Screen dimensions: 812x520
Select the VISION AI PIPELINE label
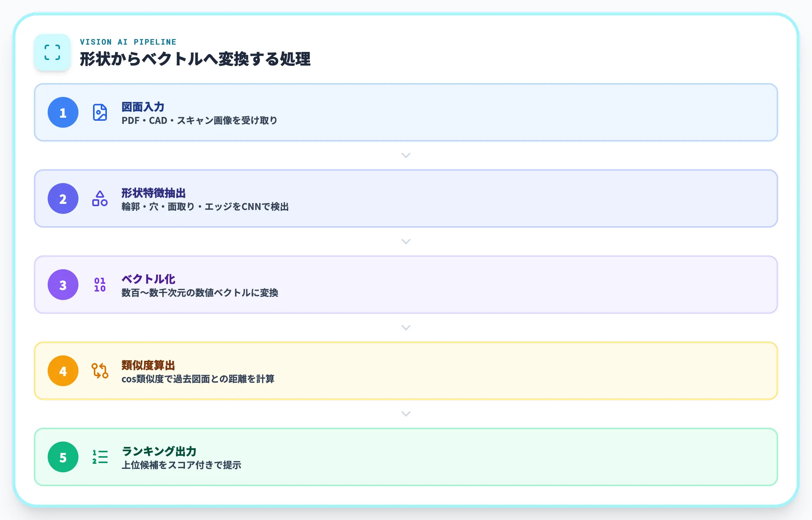128,42
